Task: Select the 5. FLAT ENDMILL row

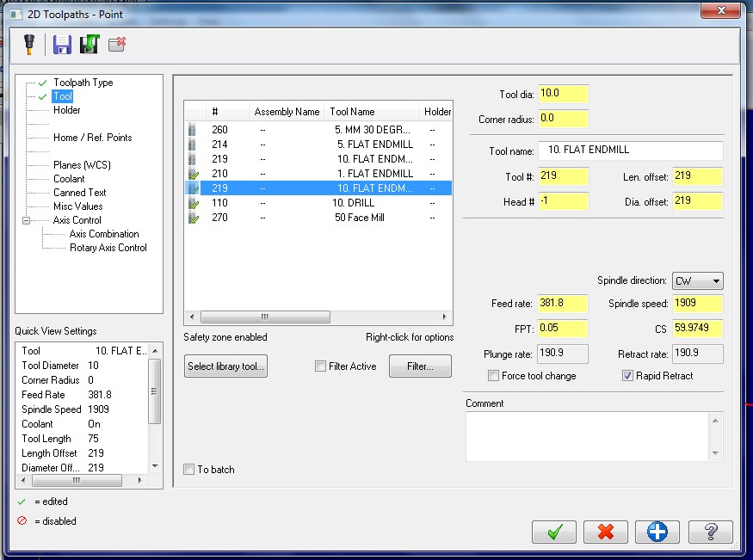Action: [318, 145]
